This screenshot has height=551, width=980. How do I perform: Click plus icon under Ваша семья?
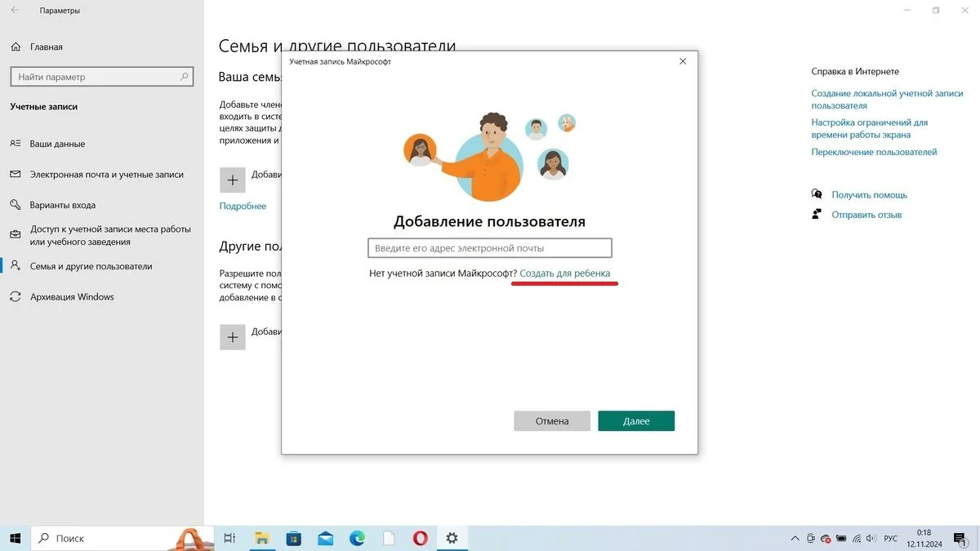pos(233,180)
